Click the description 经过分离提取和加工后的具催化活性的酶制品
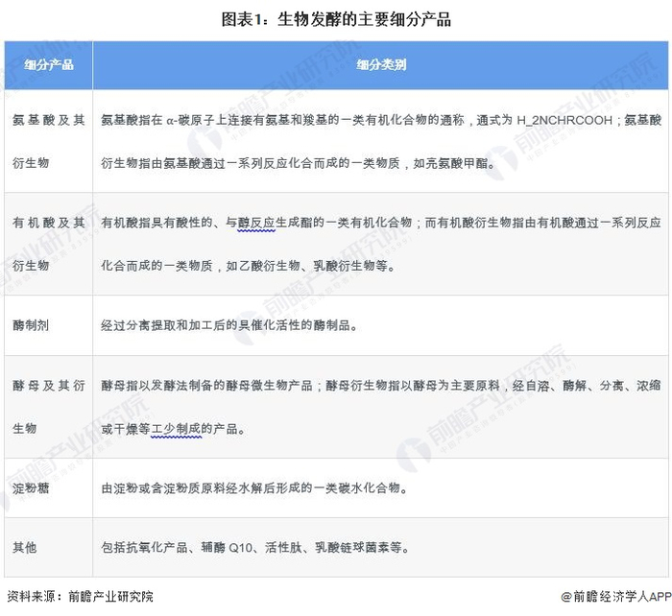This screenshot has width=672, height=616. click(229, 325)
